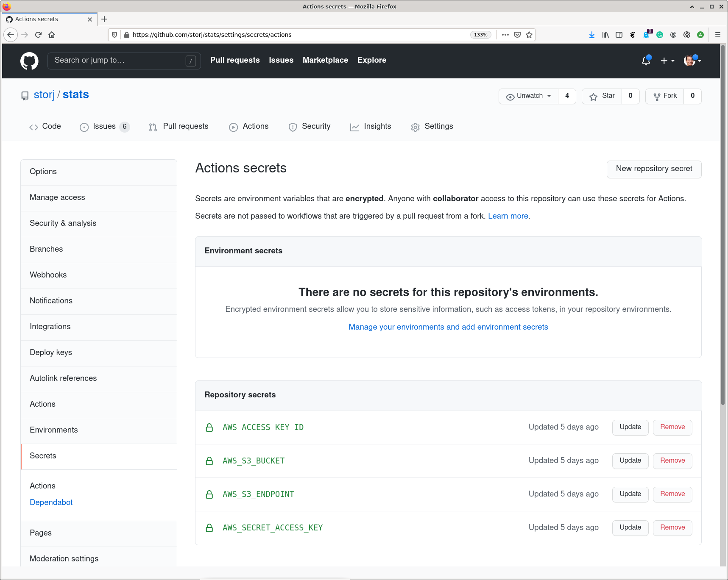Open the notifications bell icon
This screenshot has height=580, width=728.
coord(646,61)
